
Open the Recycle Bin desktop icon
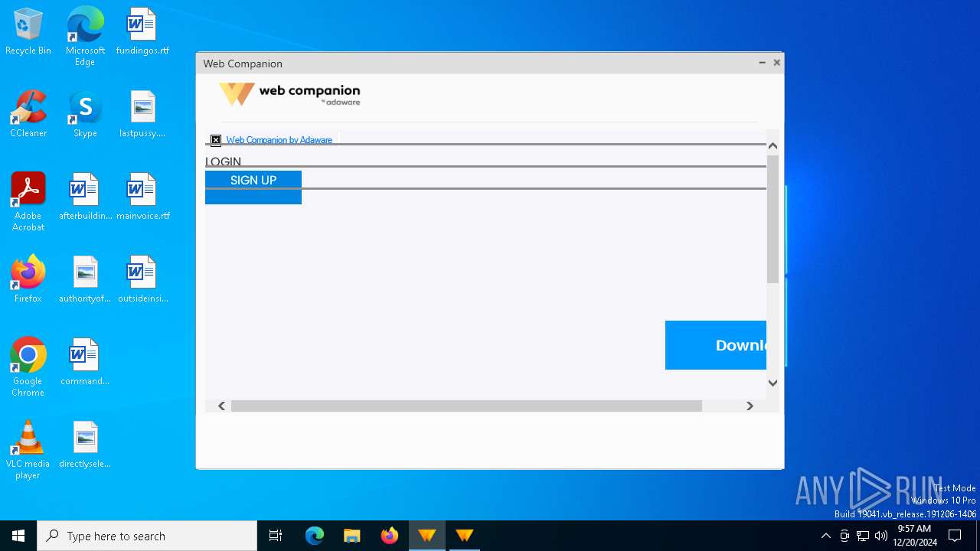click(28, 31)
